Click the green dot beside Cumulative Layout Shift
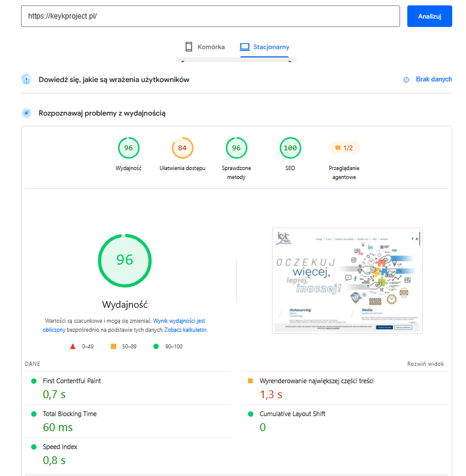Viewport: 466px width, 476px height. coord(250,414)
